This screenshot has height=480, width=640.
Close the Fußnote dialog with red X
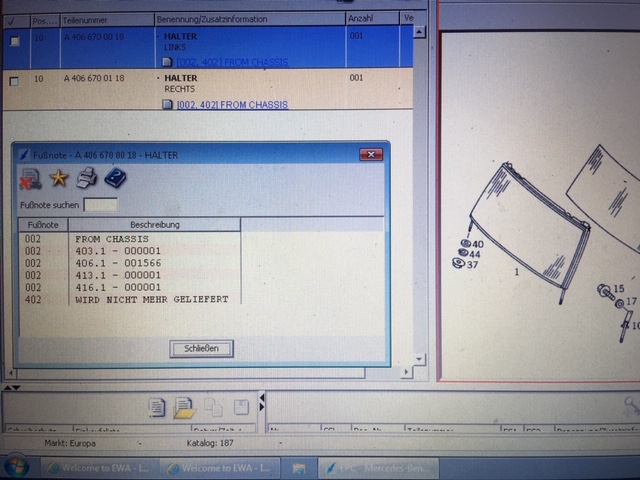pos(371,154)
